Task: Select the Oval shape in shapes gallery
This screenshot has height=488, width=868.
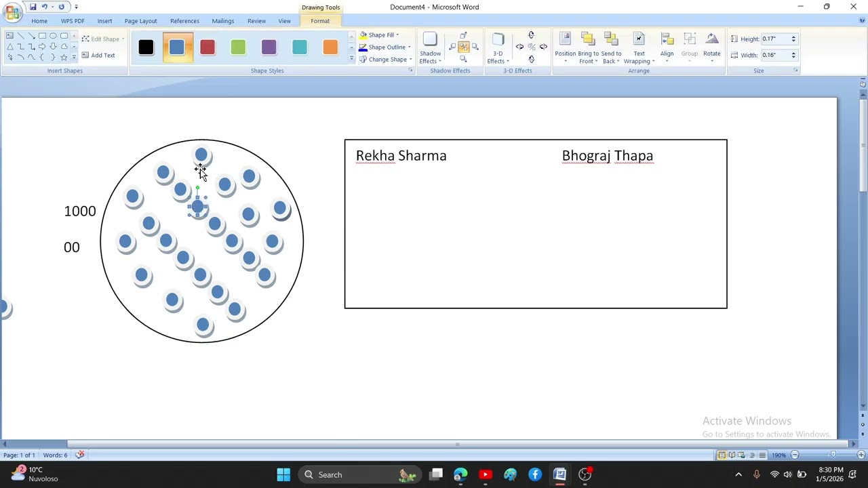Action: coord(53,35)
